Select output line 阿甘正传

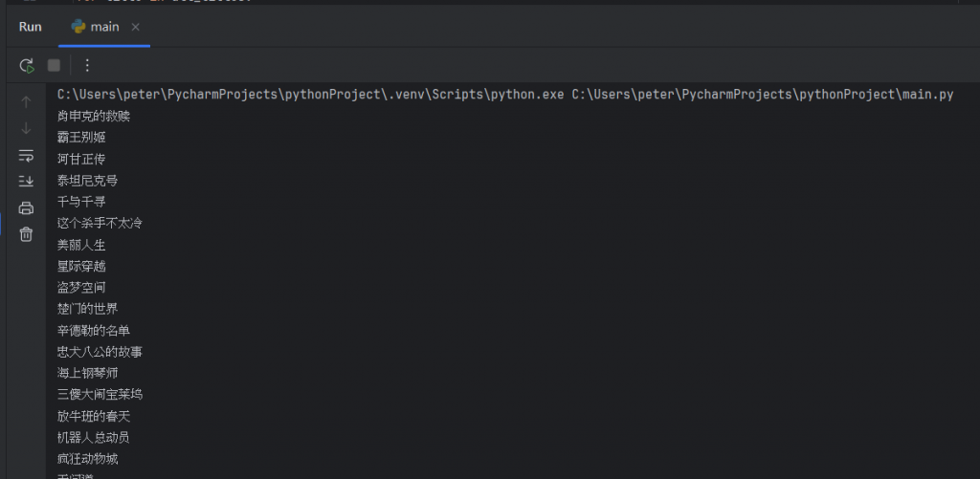(81, 160)
